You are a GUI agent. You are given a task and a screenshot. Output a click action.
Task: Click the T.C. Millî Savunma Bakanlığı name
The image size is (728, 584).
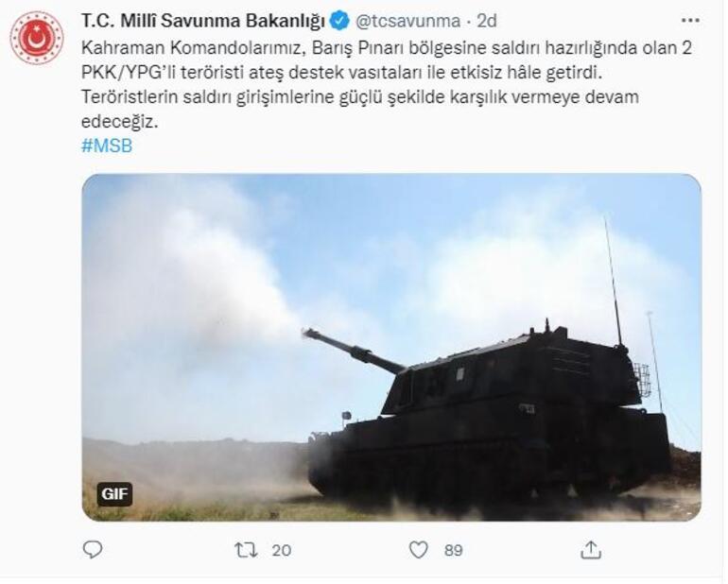[203, 22]
